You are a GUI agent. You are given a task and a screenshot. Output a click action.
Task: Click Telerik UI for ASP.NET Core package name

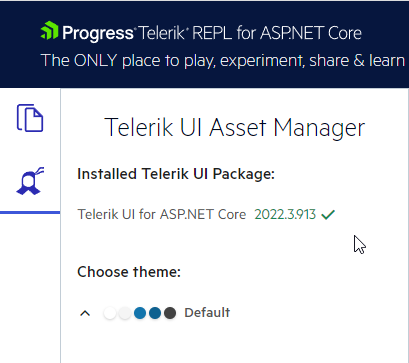(x=162, y=214)
